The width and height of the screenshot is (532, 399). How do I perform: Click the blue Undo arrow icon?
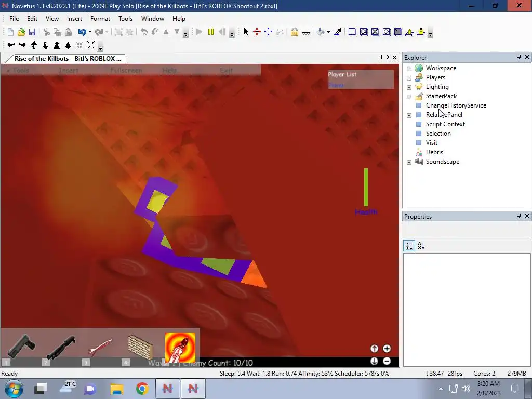(82, 32)
